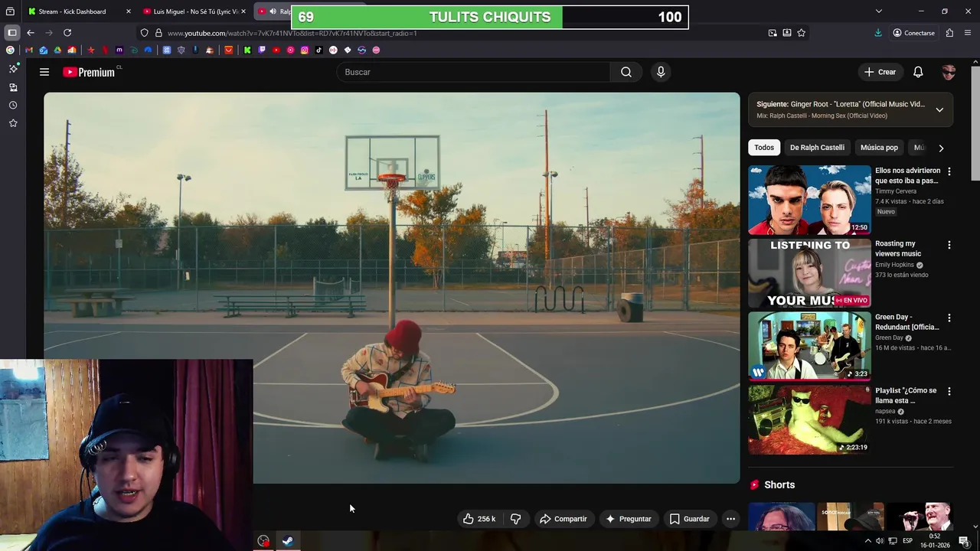Open the sidebar bookmarks star icon
This screenshot has height=551, width=980.
[x=13, y=123]
